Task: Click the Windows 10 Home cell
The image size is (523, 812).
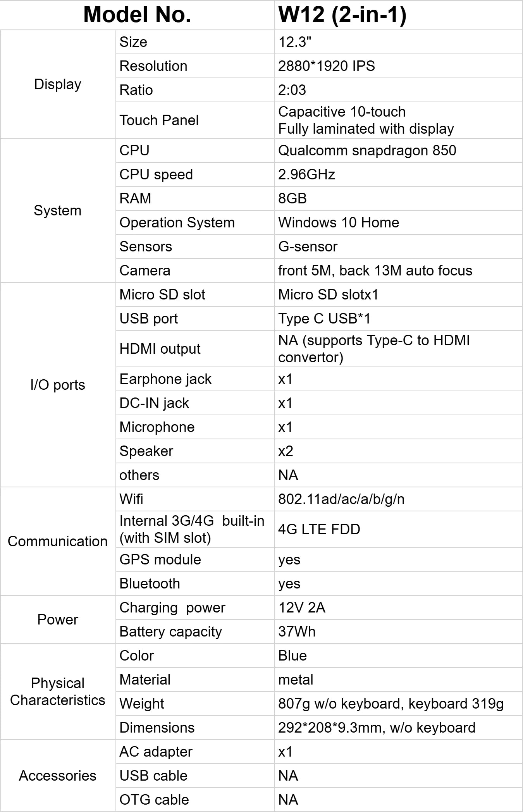Action: coord(338,222)
